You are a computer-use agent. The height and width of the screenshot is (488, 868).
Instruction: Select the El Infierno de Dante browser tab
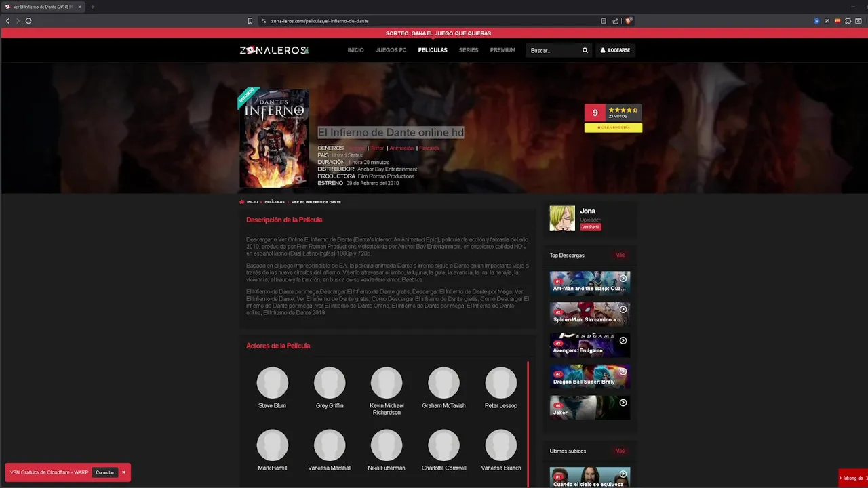pyautogui.click(x=43, y=7)
